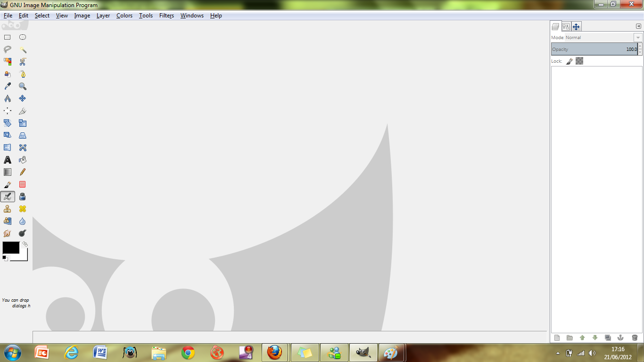Choose the Smudge finger tool
The width and height of the screenshot is (644, 362).
[8, 233]
